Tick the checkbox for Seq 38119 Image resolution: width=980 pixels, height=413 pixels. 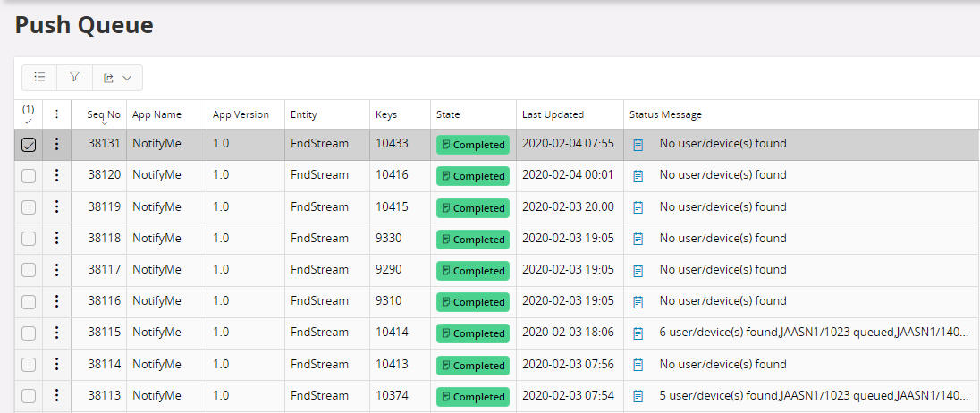(x=29, y=207)
